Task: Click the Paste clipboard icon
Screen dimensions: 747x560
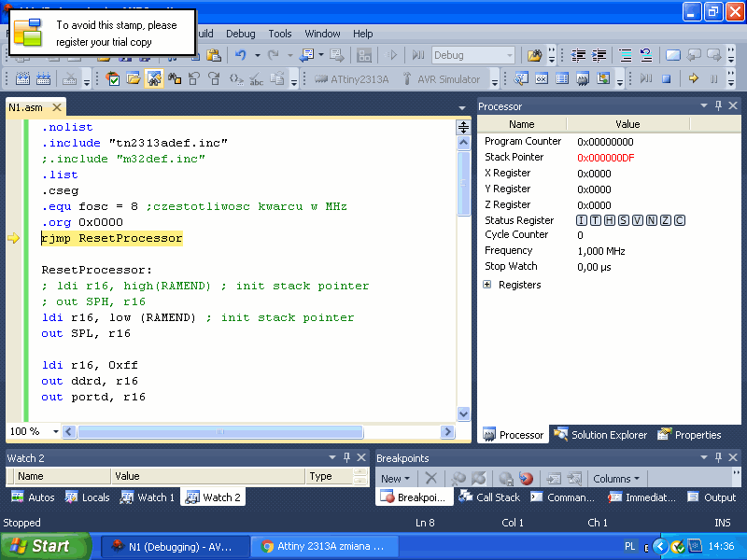Action: click(214, 56)
